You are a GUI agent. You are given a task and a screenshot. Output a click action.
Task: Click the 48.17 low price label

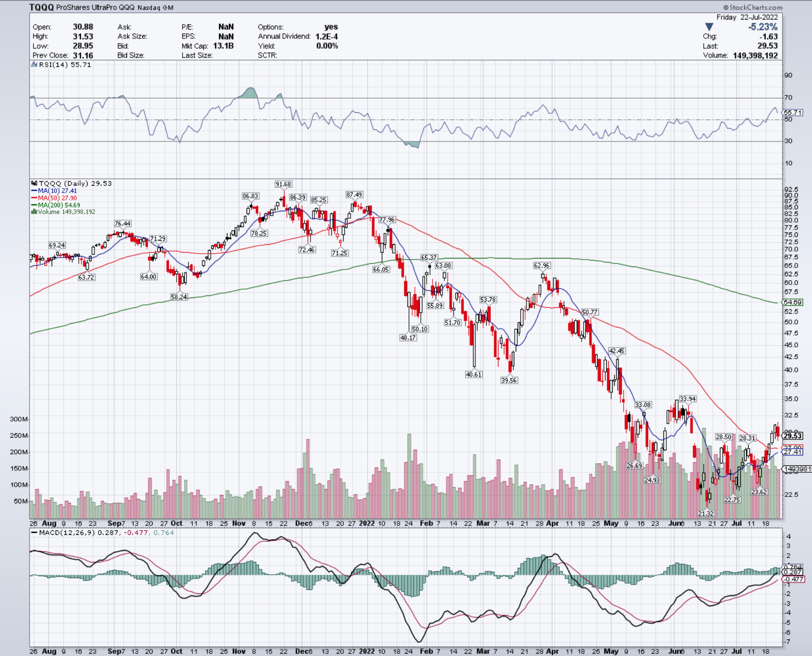(408, 337)
